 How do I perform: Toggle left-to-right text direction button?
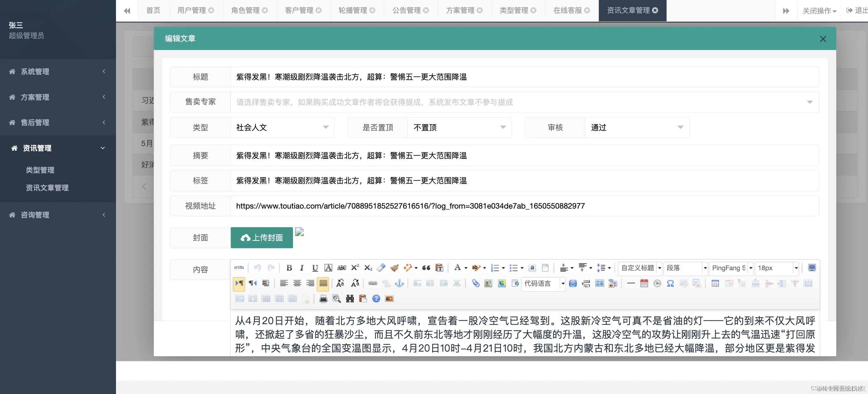(x=239, y=283)
